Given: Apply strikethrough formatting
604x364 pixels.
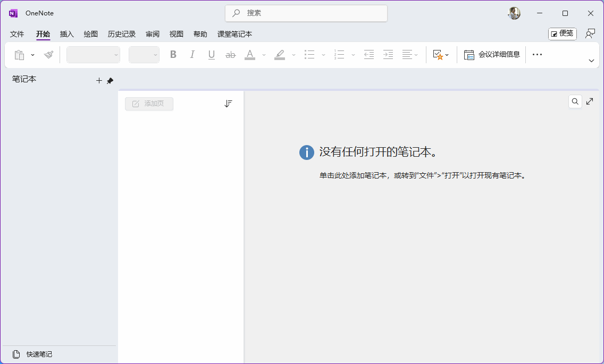Looking at the screenshot, I should [x=230, y=55].
